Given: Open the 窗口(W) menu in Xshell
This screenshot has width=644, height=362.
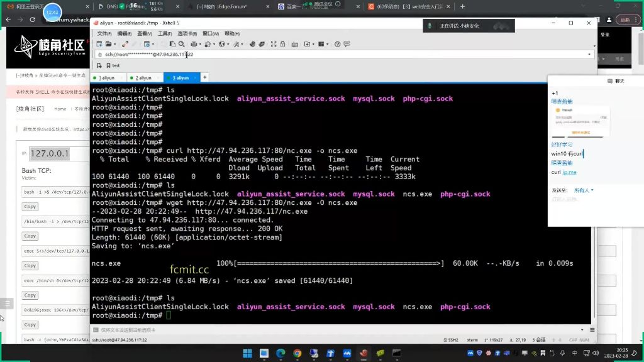Looking at the screenshot, I should (x=210, y=34).
